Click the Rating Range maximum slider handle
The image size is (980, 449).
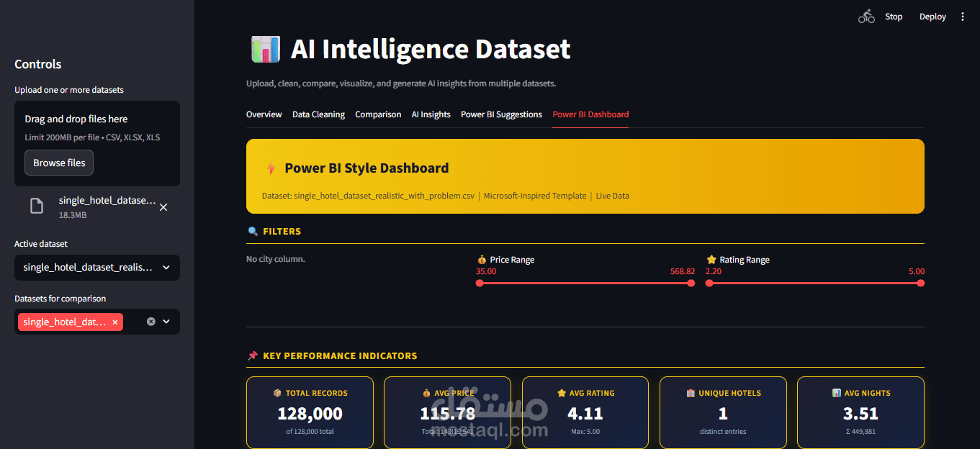click(920, 284)
